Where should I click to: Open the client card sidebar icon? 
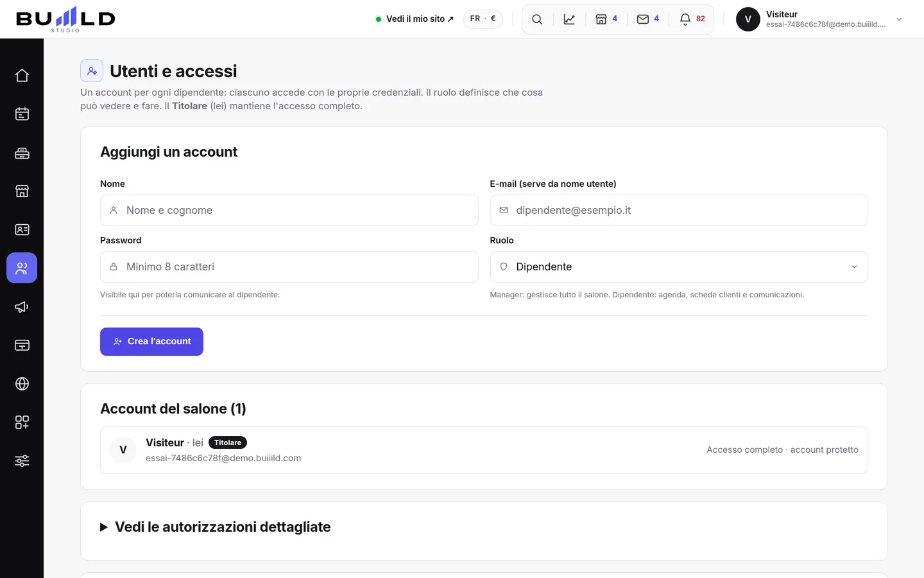(22, 229)
